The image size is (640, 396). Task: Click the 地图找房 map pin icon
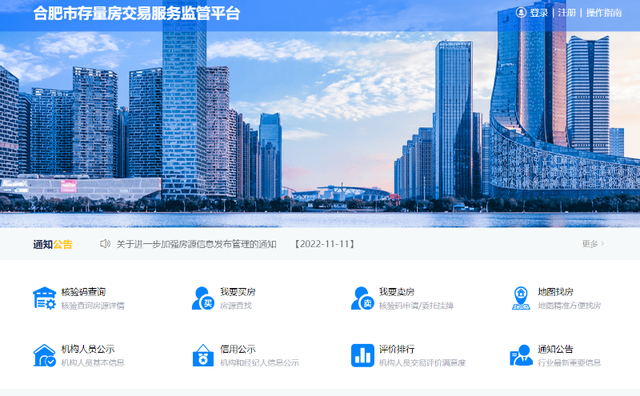click(521, 298)
